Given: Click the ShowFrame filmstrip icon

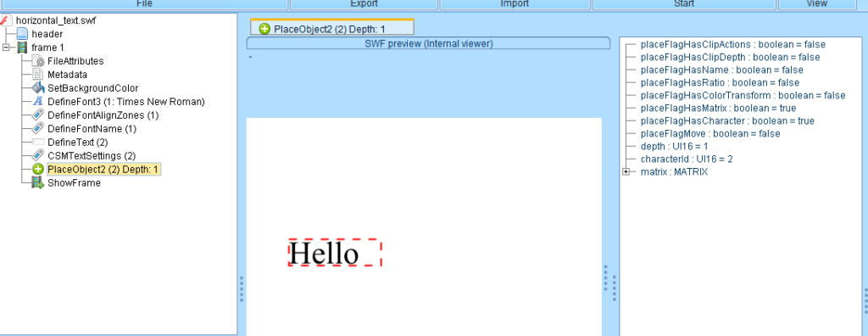Looking at the screenshot, I should coord(37,183).
